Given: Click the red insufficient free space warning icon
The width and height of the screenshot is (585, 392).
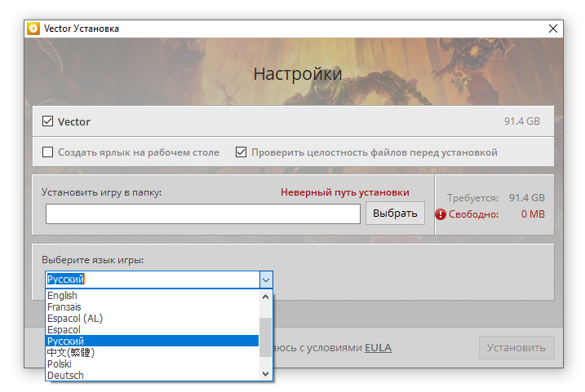Looking at the screenshot, I should 441,214.
